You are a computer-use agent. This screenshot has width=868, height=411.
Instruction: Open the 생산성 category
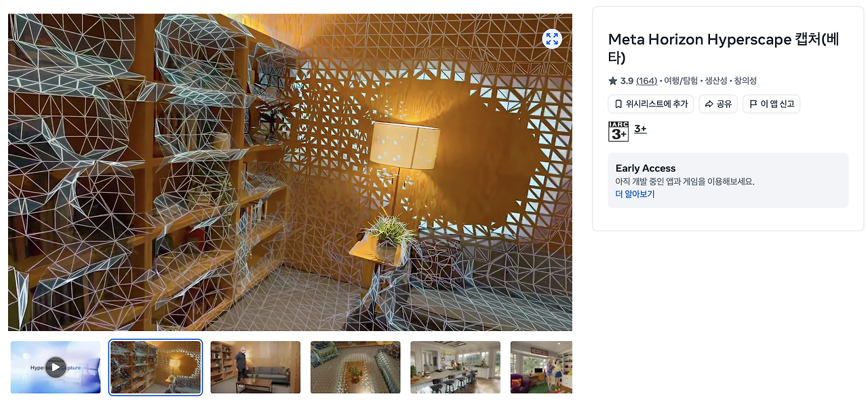tap(715, 81)
